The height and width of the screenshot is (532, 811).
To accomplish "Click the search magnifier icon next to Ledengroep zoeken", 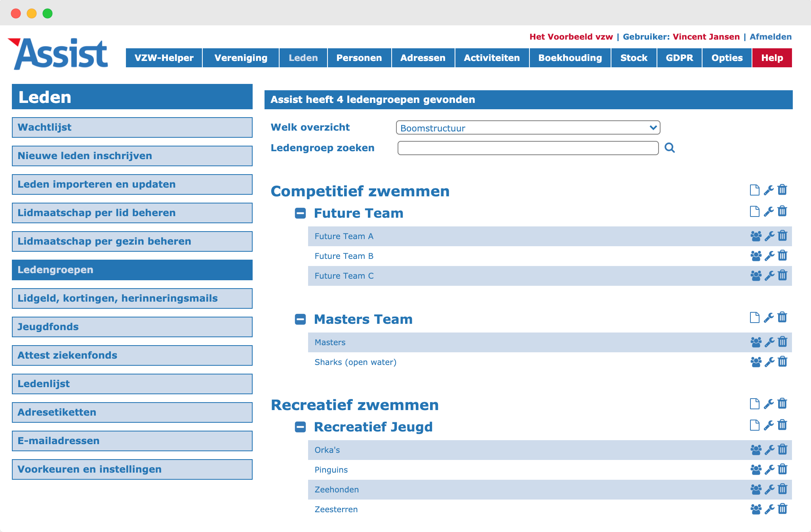I will pyautogui.click(x=670, y=148).
